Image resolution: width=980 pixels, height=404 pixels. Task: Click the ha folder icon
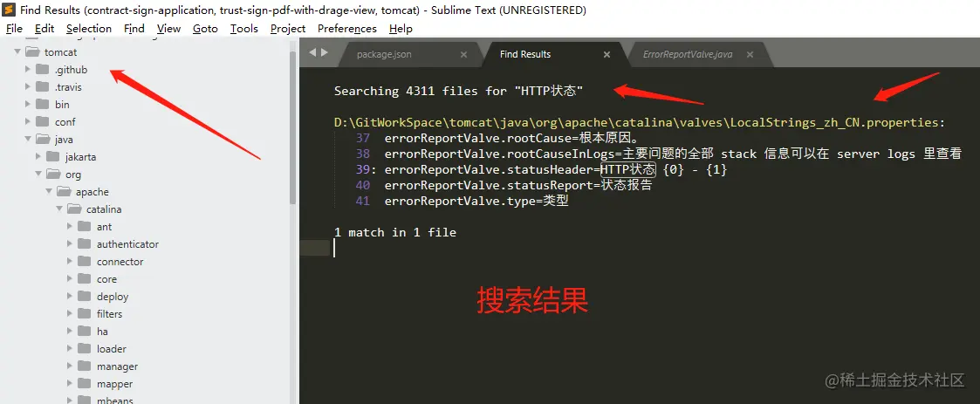85,332
